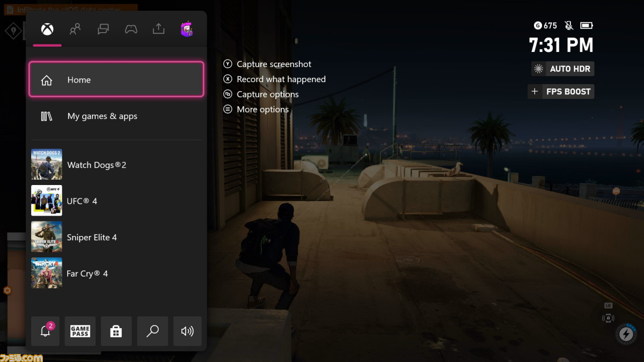
Task: Open the Parties & chats tab icon
Action: pyautogui.click(x=103, y=29)
